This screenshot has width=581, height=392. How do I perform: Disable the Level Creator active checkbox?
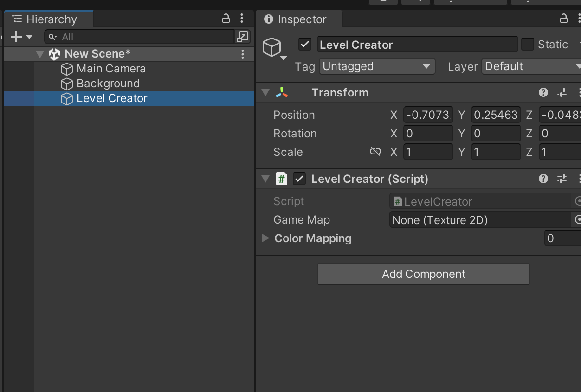point(304,44)
